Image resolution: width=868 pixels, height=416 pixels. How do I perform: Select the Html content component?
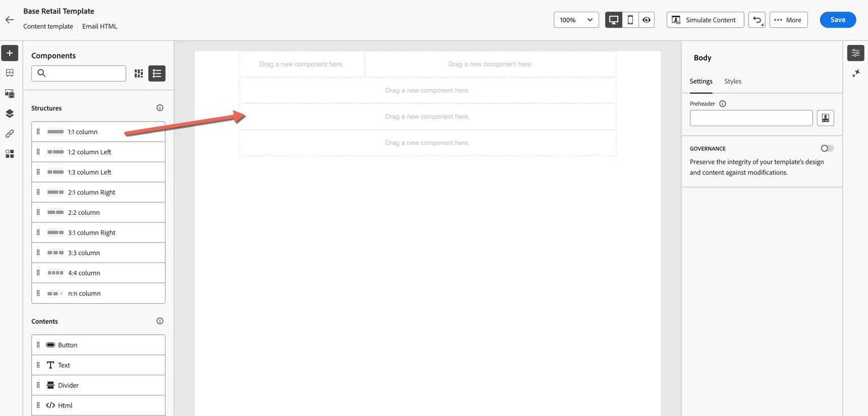click(98, 405)
